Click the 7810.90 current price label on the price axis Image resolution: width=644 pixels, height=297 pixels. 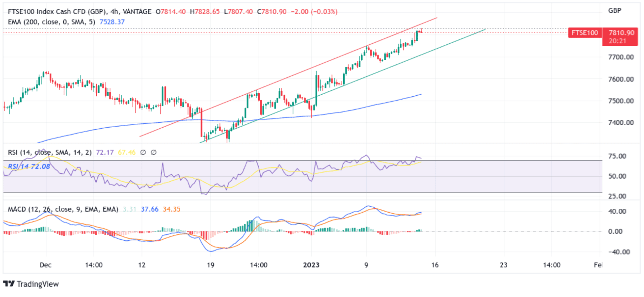621,33
